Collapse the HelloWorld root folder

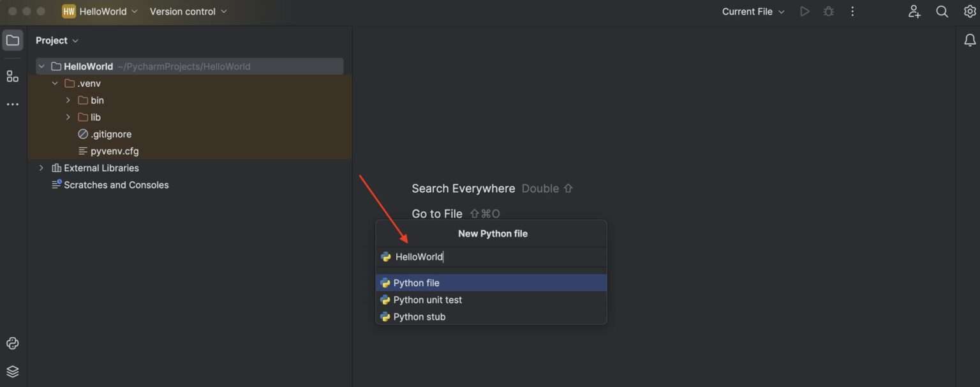pos(41,66)
